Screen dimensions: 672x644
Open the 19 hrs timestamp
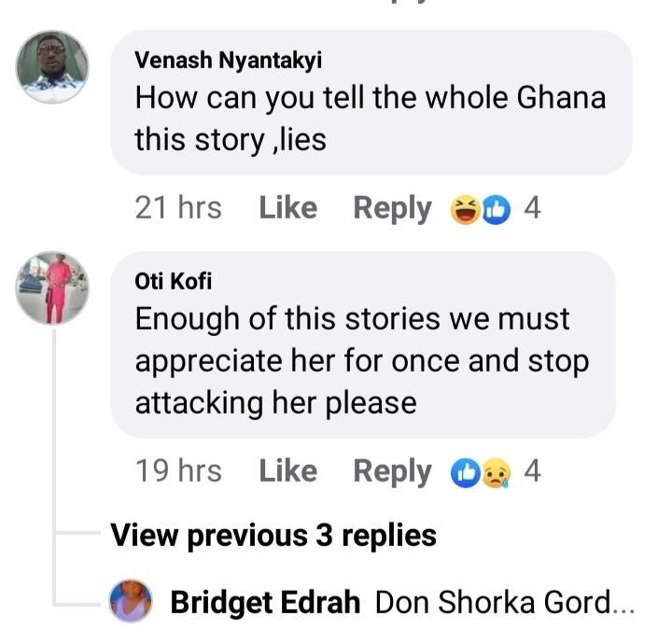coord(178,472)
